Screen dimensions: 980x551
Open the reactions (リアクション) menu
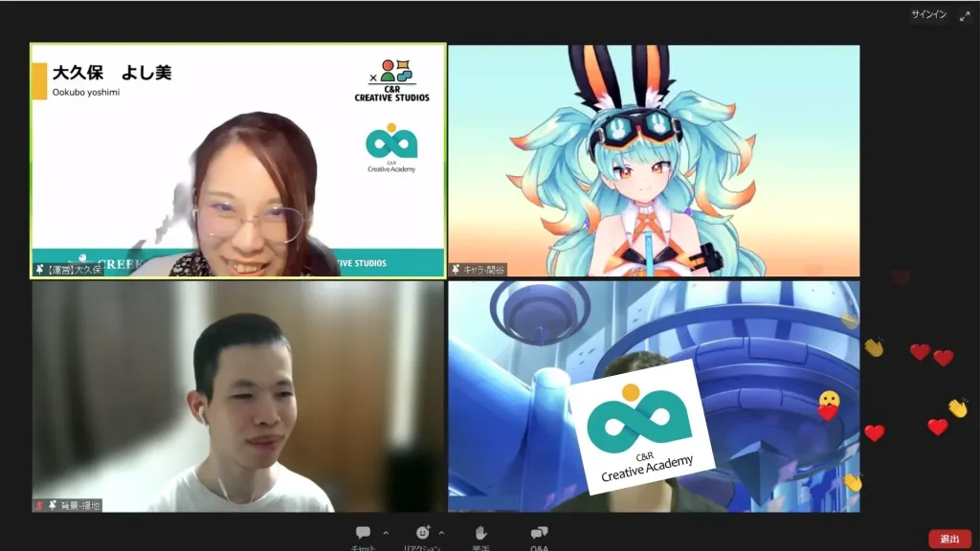click(x=422, y=534)
